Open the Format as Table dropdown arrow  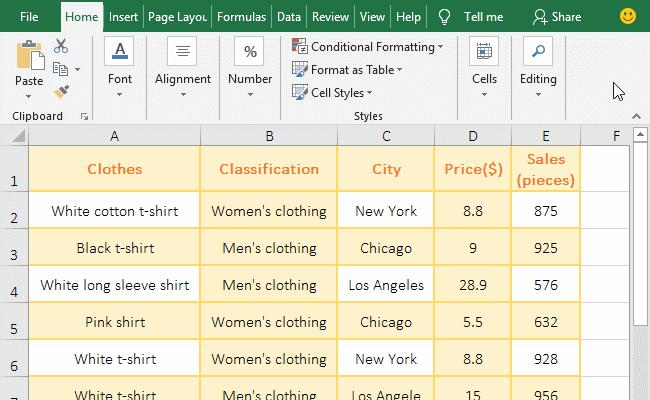pyautogui.click(x=399, y=70)
